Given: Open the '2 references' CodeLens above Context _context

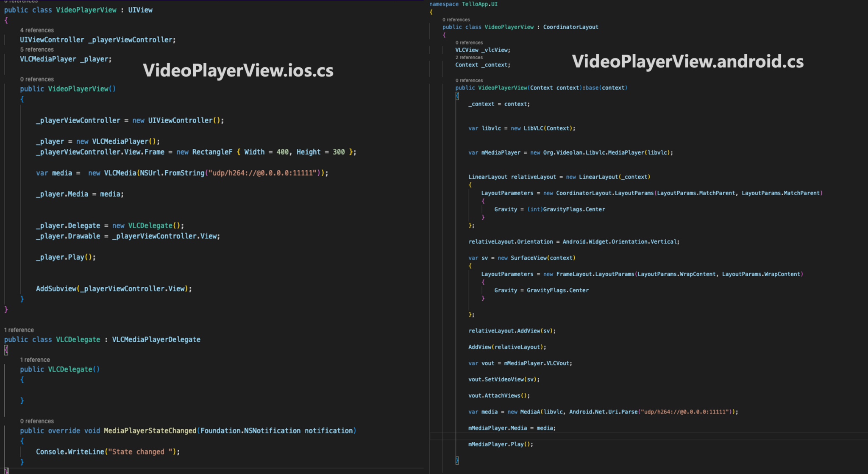Looking at the screenshot, I should tap(469, 58).
